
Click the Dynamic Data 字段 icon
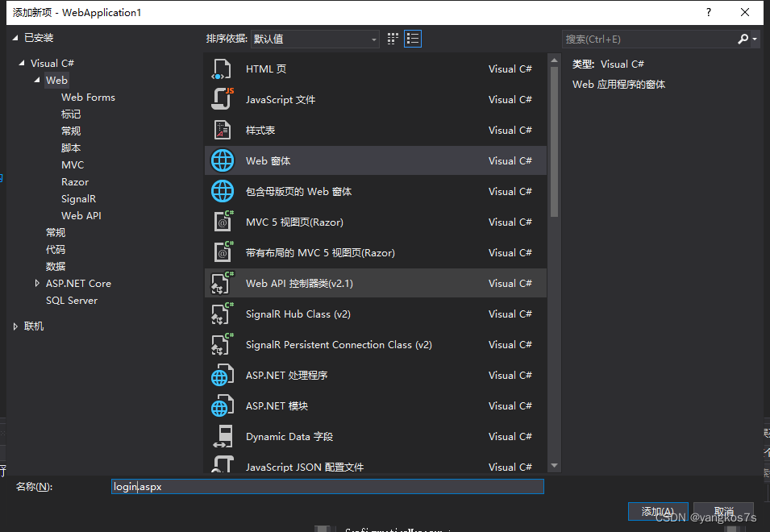[x=222, y=436]
